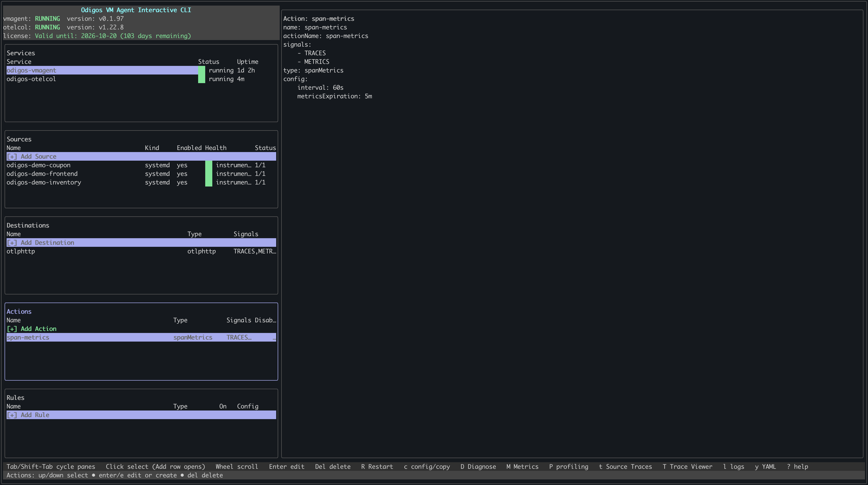Click the 'Wheel scroll' hint in footer
868x485 pixels.
tap(237, 467)
